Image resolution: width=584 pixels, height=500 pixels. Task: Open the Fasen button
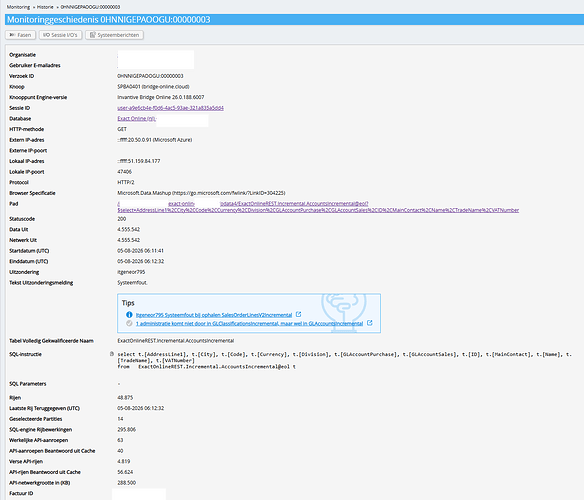(20, 35)
